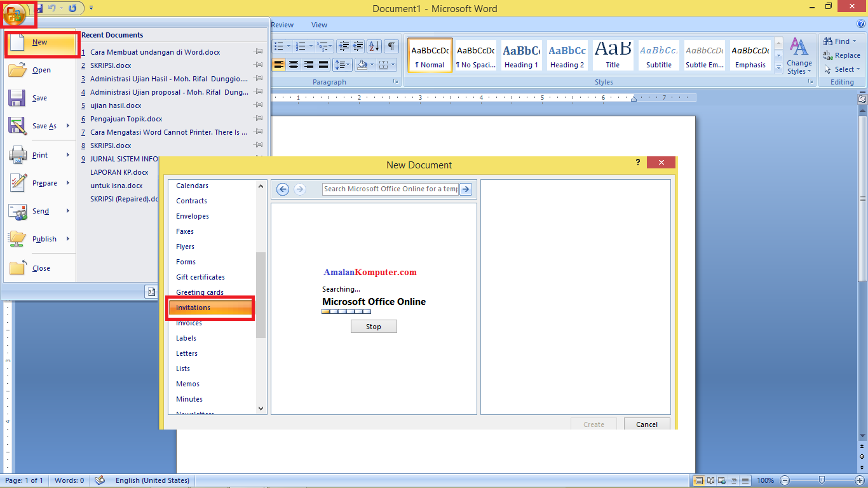Open the Change Styles menu
Screen dimensions: 868x488
click(x=799, y=57)
